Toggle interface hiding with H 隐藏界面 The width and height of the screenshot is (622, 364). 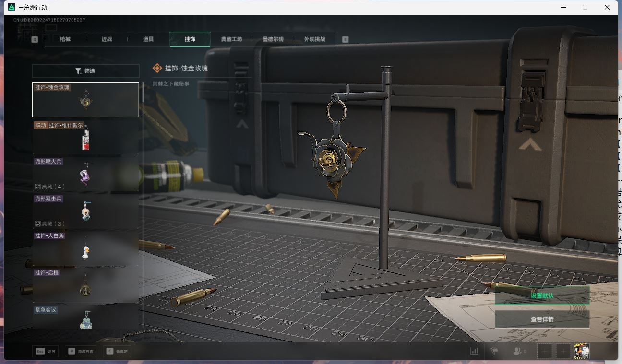point(81,351)
